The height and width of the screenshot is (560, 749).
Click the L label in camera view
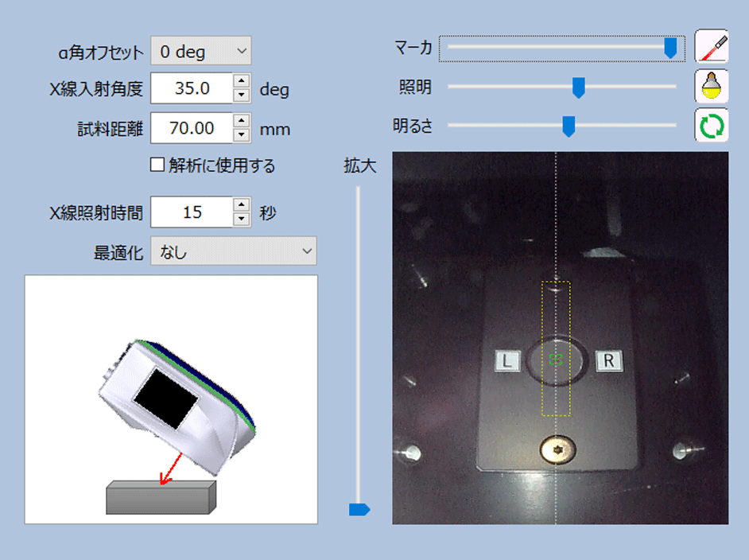pos(507,361)
